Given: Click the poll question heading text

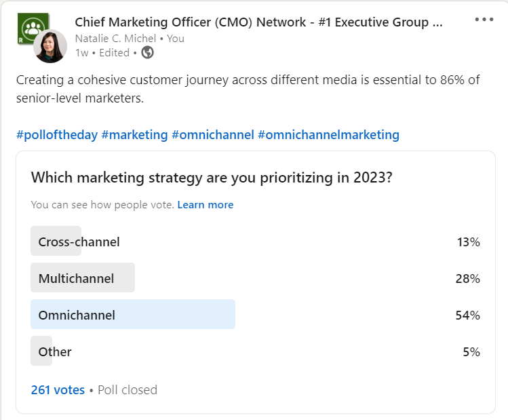Looking at the screenshot, I should [x=212, y=178].
